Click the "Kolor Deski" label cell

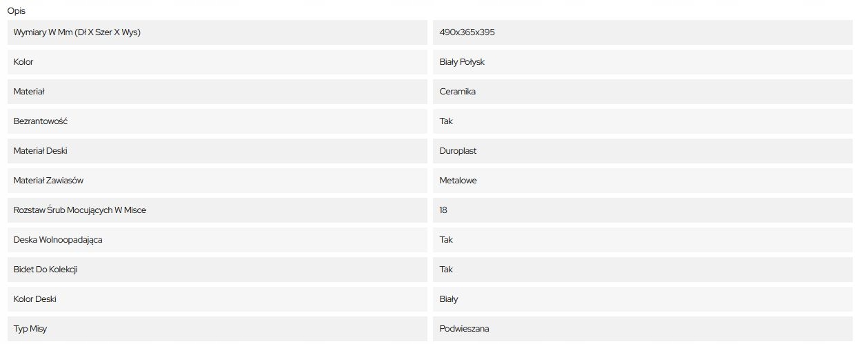[x=35, y=299]
